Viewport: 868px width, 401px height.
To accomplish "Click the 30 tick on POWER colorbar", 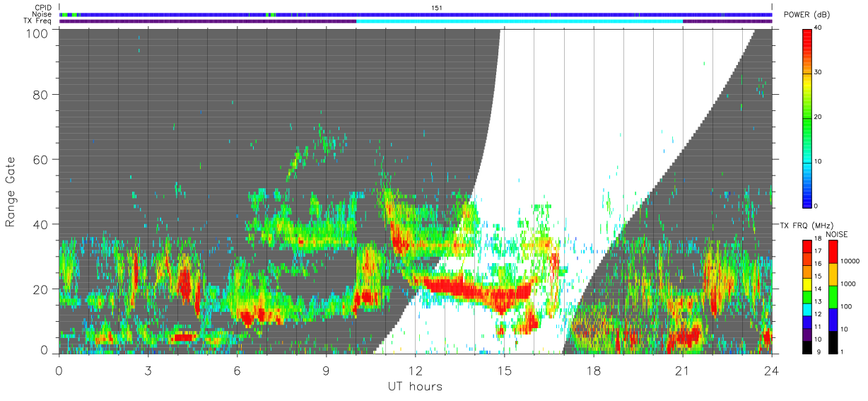I will (x=818, y=72).
